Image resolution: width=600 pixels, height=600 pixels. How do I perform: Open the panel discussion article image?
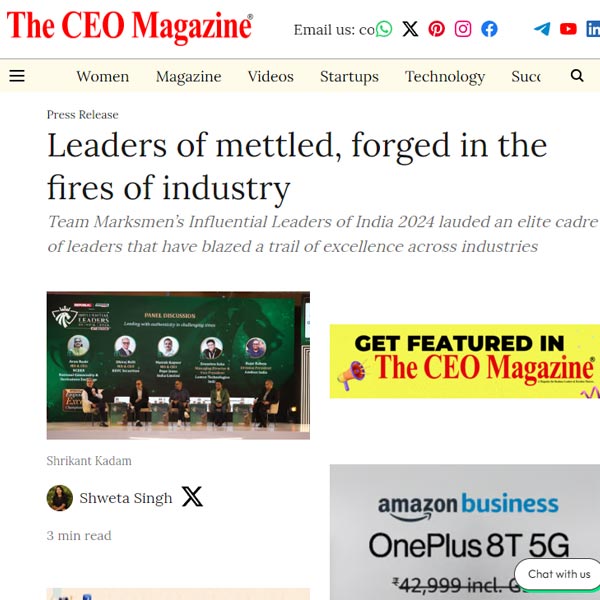pyautogui.click(x=178, y=365)
